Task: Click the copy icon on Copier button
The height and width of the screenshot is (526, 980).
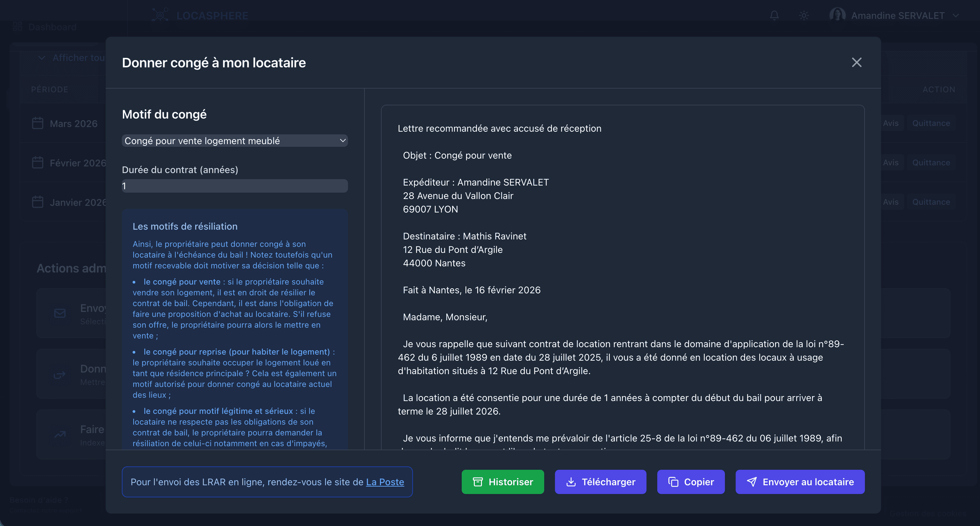Action: [x=673, y=482]
